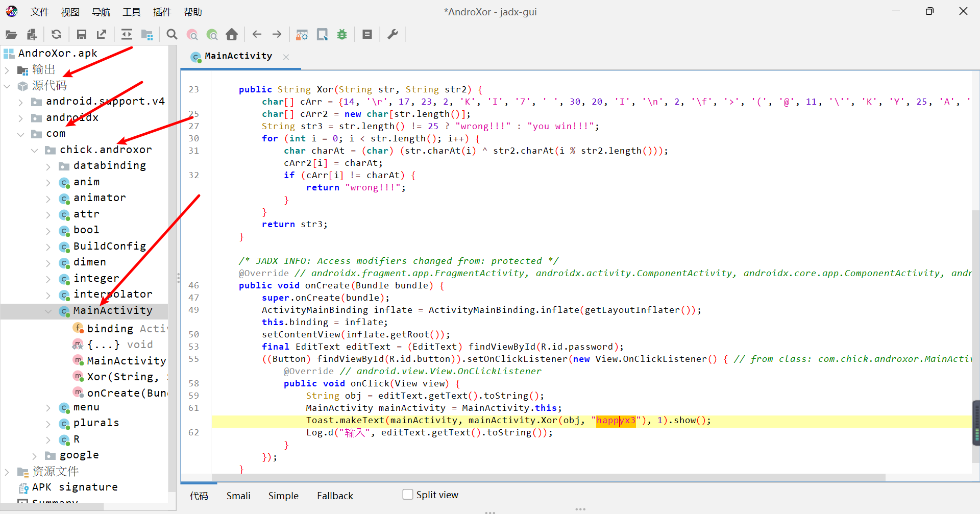
Task: Select the AndroXor.apk root node
Action: click(x=58, y=53)
